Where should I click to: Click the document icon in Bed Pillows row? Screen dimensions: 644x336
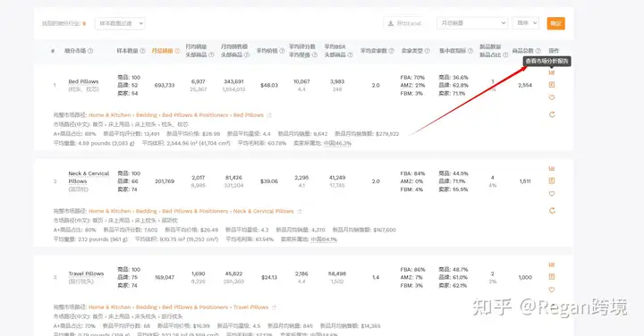pos(552,85)
